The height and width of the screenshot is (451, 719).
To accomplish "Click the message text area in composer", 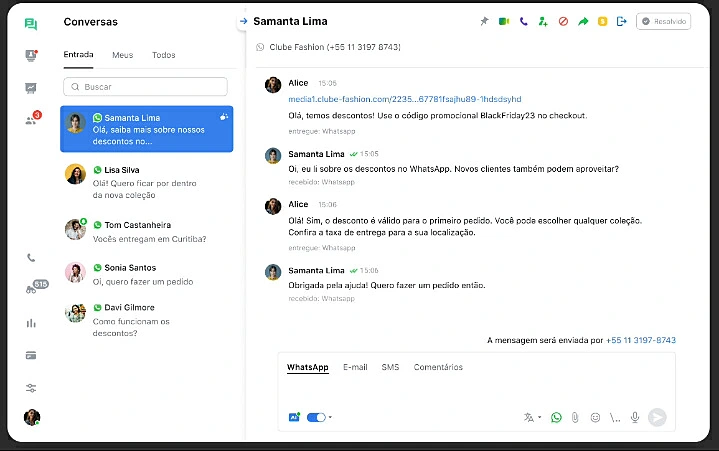I will (x=476, y=390).
